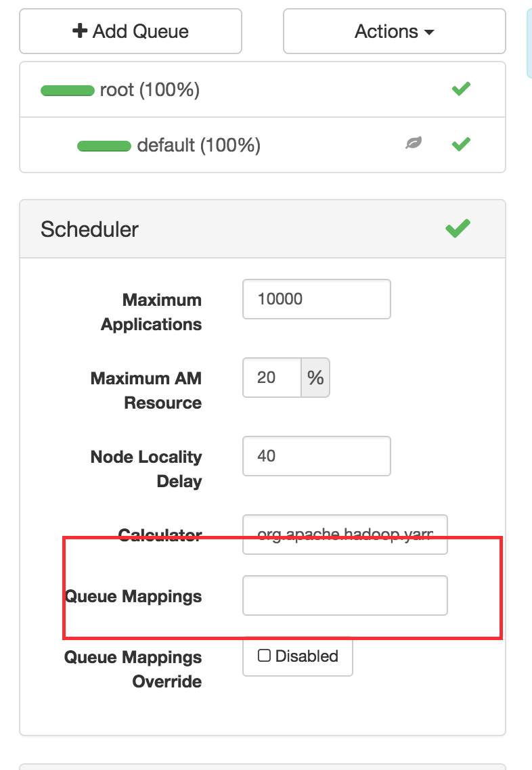Click the green checkmark beside root queue
532x770 pixels.
point(461,89)
